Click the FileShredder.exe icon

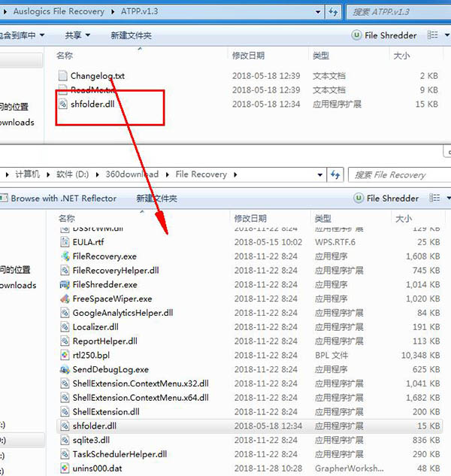point(65,285)
